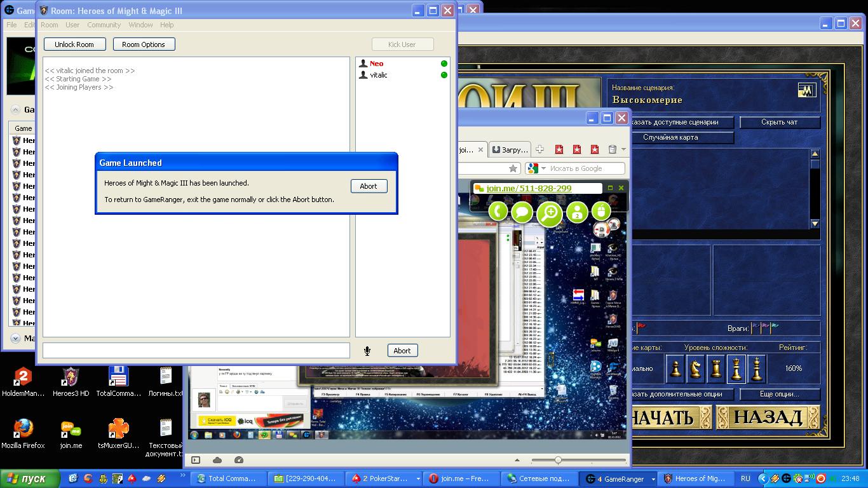Switch to the Загрузки browser tab
This screenshot has width=868, height=488.
(x=510, y=150)
